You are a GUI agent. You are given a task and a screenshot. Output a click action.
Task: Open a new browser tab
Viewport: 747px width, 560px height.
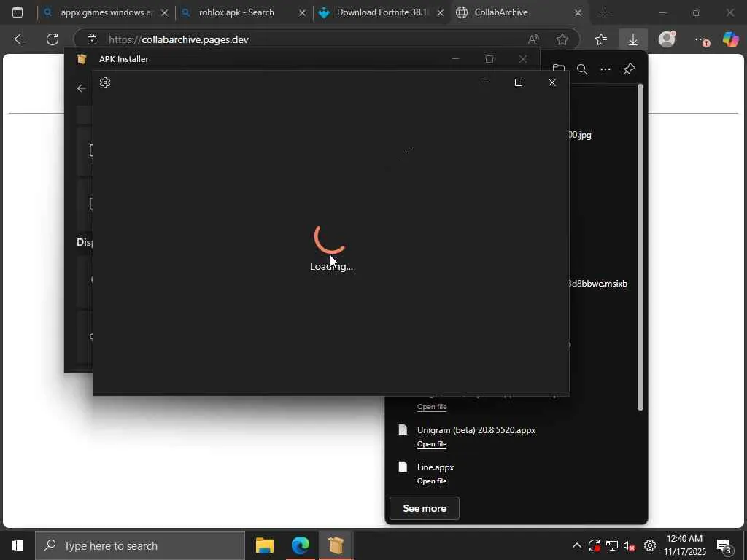click(x=605, y=12)
